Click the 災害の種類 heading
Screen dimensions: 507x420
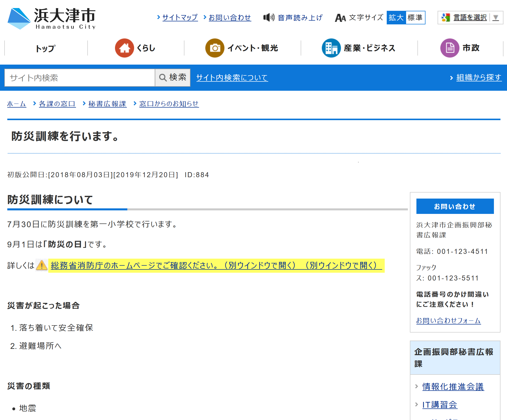[x=29, y=386]
